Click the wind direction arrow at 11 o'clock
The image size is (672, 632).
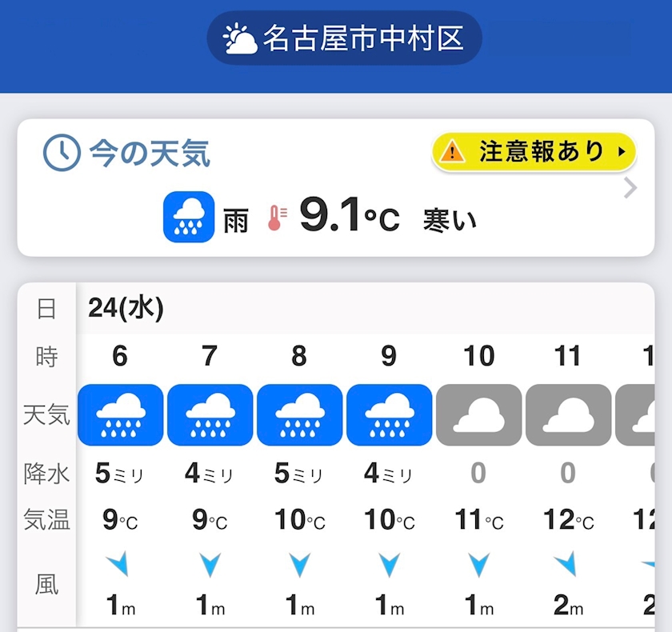point(566,565)
